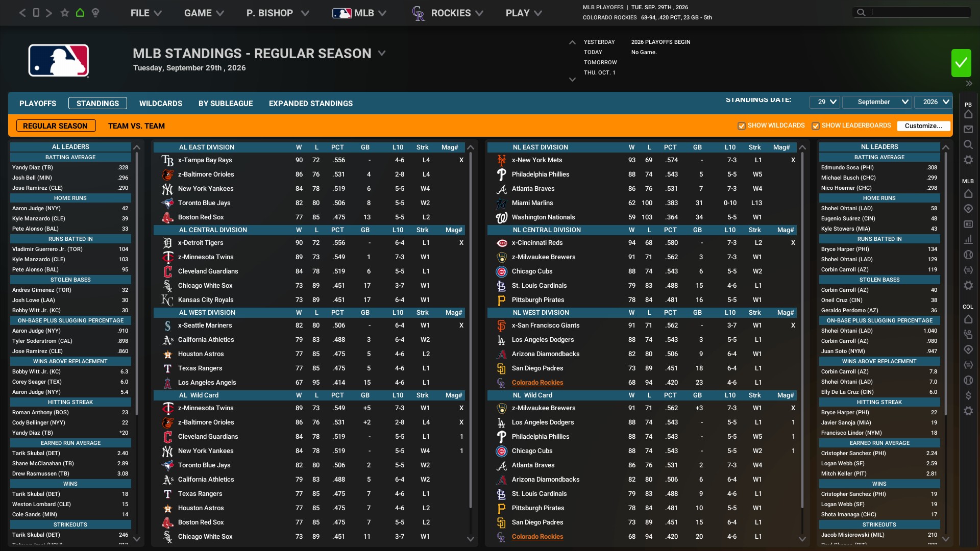Expand the MLB Standings title dropdown arrow
Screen dimensions: 980x551
click(382, 53)
